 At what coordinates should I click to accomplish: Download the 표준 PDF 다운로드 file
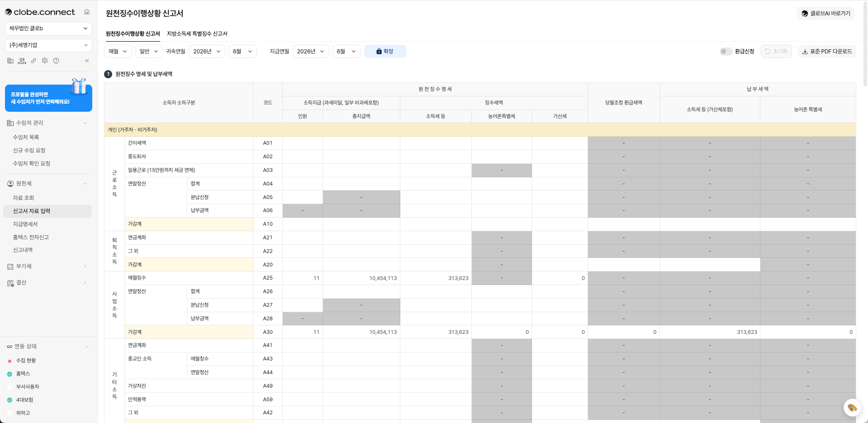[x=827, y=52]
